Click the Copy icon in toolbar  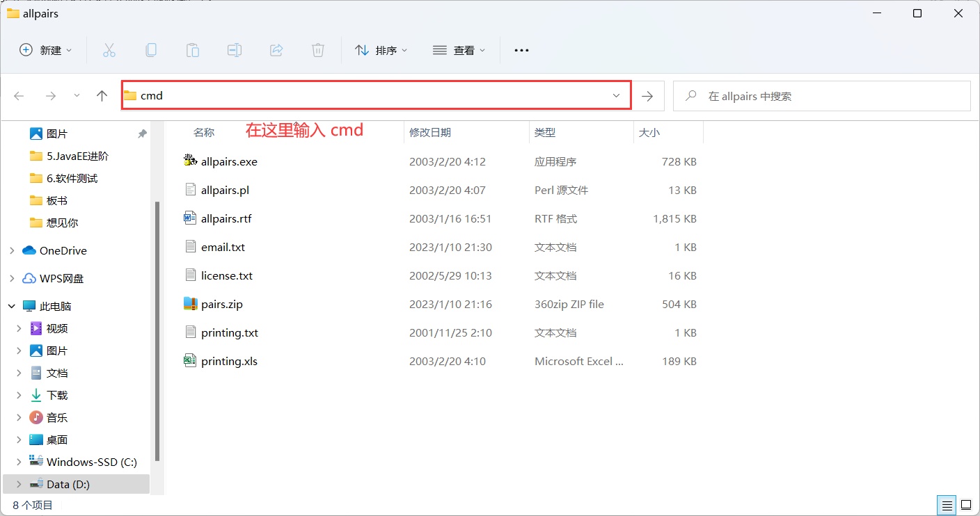[x=151, y=50]
